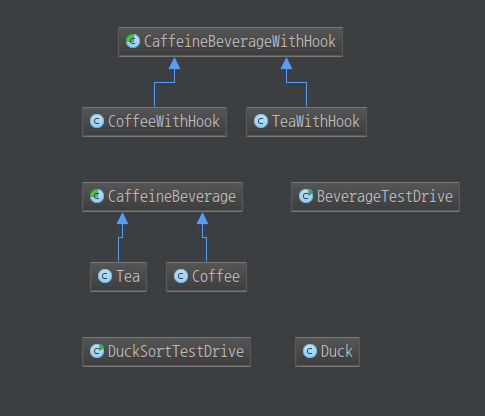Select the TeaWithHook node label
This screenshot has width=485, height=416.
pyautogui.click(x=316, y=121)
